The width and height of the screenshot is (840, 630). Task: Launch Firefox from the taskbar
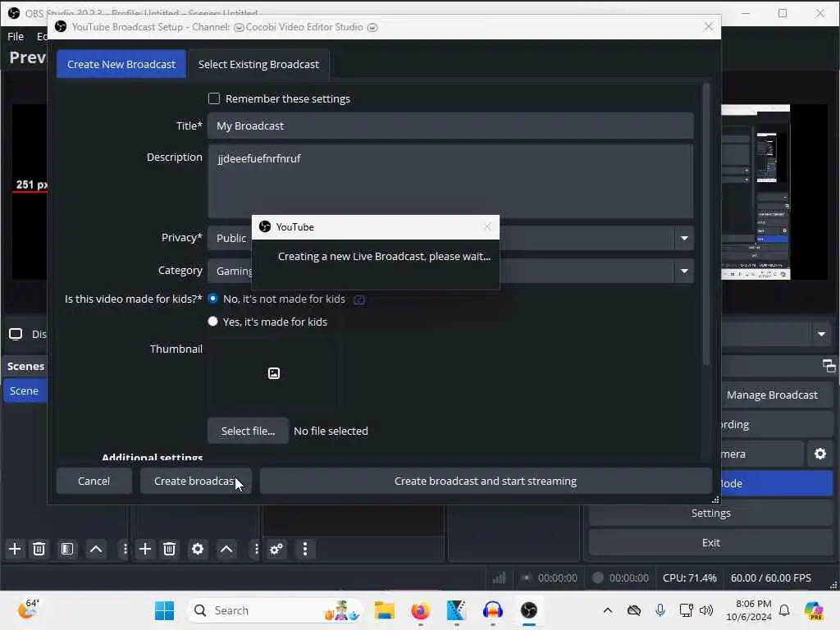pyautogui.click(x=421, y=610)
